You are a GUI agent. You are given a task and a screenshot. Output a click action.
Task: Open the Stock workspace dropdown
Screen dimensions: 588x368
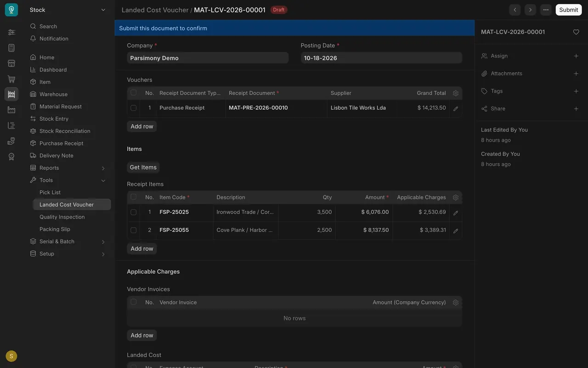pyautogui.click(x=68, y=10)
